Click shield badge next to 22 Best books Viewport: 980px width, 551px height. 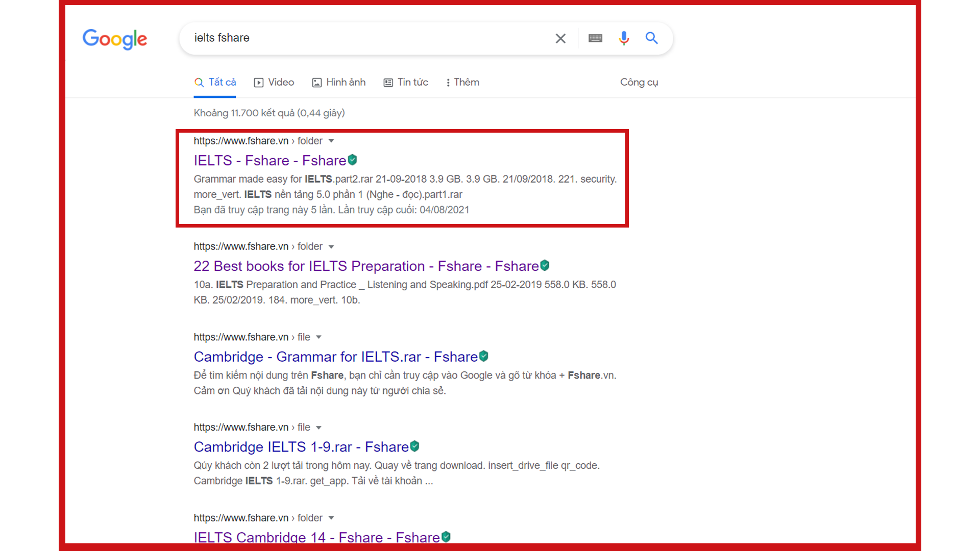tap(545, 265)
